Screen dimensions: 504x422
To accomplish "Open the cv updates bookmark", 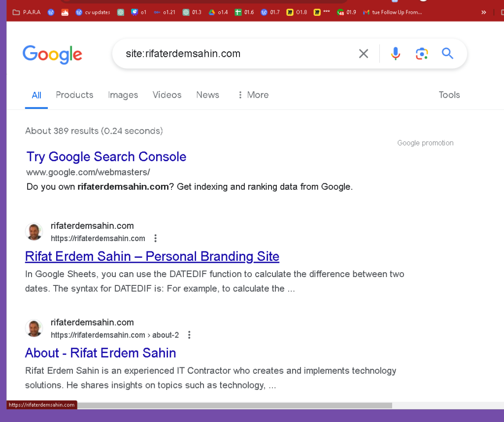I will [93, 12].
